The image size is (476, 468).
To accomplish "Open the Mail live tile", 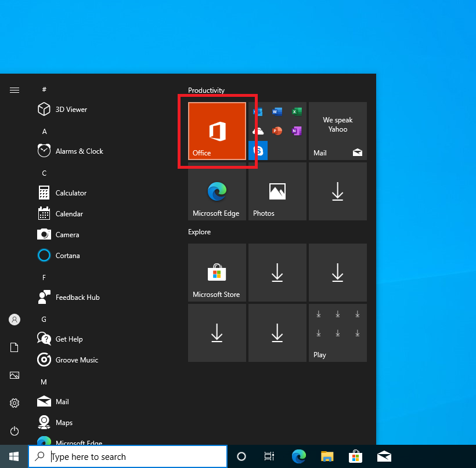I will pos(338,130).
